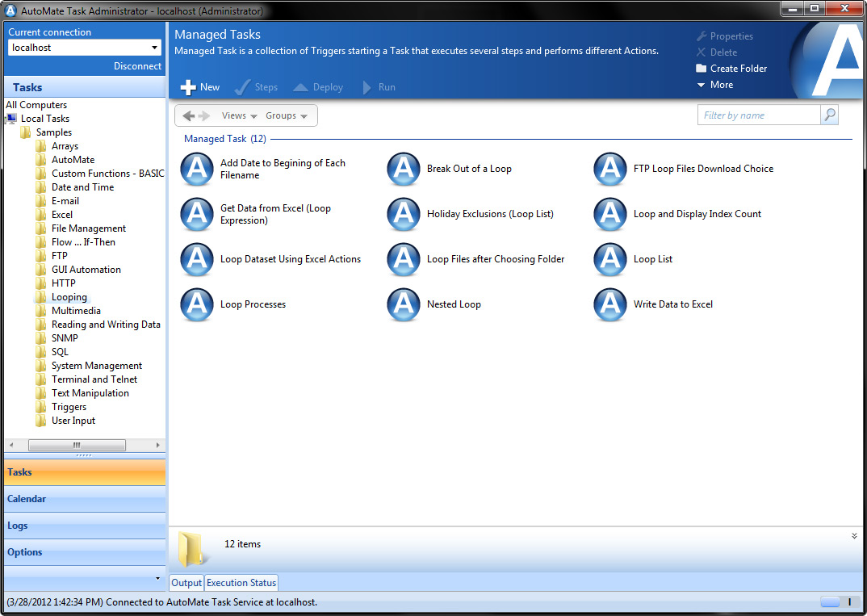Select the User Input folder

point(73,421)
